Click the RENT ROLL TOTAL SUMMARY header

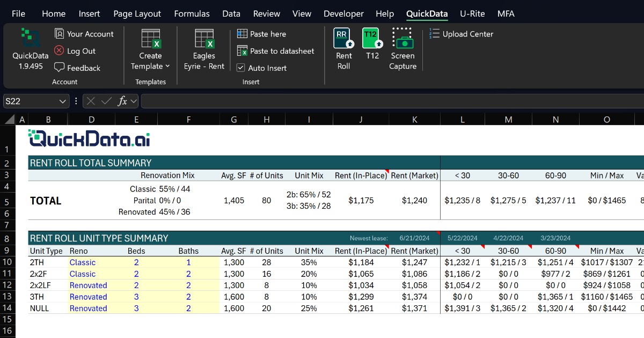(x=91, y=163)
